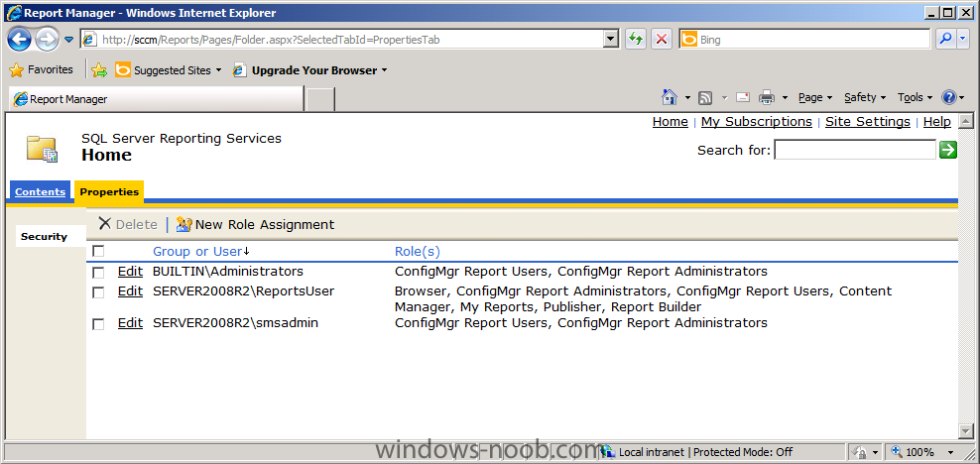Viewport: 980px width, 464px height.
Task: Click Add to Favorites Bar icon
Action: (99, 70)
